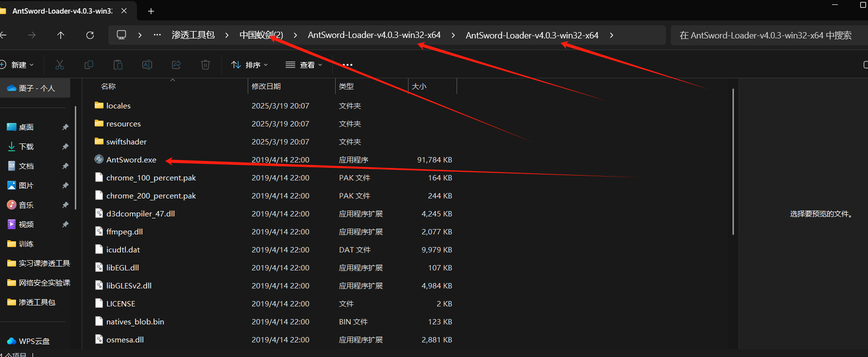Image resolution: width=868 pixels, height=357 pixels.
Task: Click the This PC monitor icon
Action: pos(121,35)
